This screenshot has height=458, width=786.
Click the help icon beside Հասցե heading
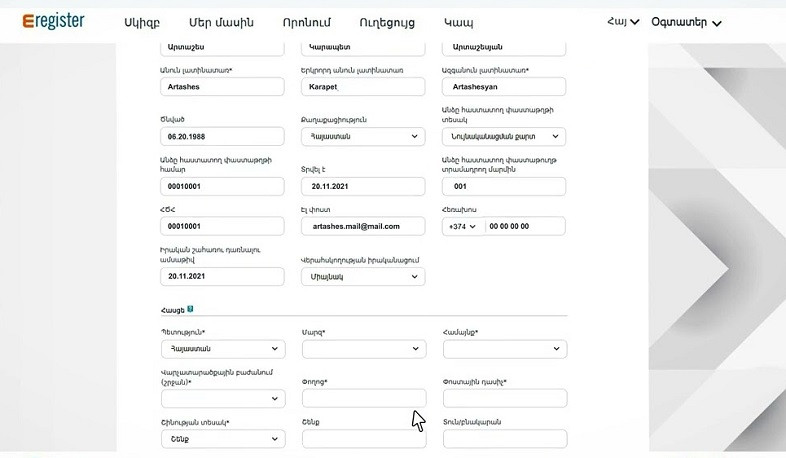tap(190, 310)
